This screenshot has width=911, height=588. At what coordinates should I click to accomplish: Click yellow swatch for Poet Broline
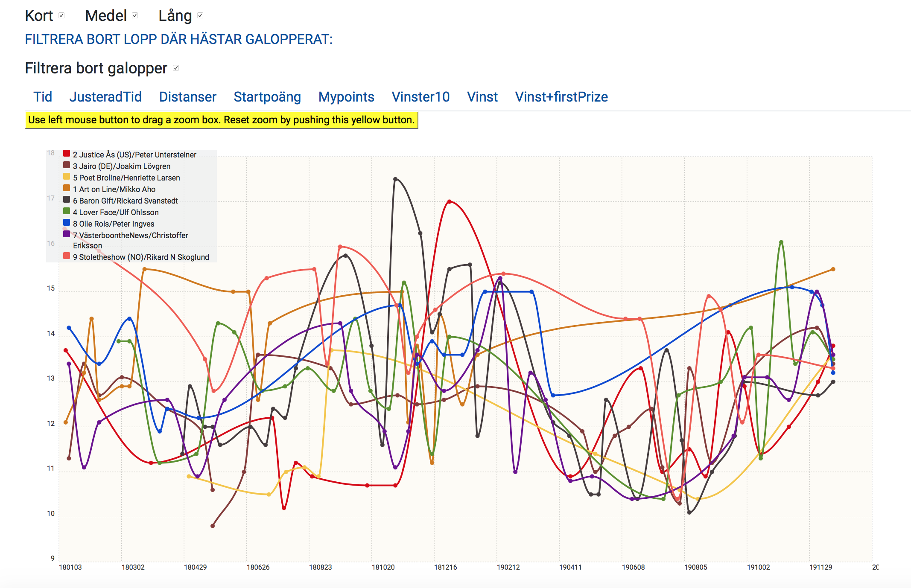coord(67,177)
